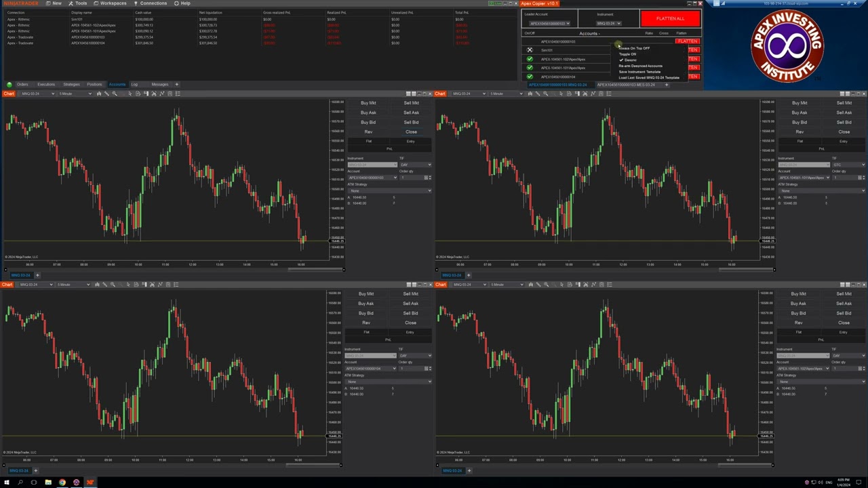Screen dimensions: 868x488
Task: Click Buy Mkt in top-left chart trader
Action: pos(368,103)
